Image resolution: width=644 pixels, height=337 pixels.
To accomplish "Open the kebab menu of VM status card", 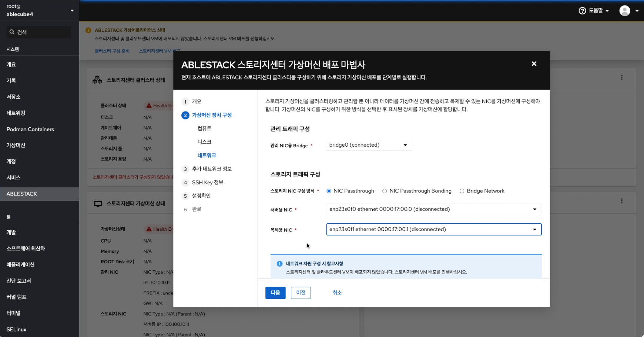I will click(622, 201).
